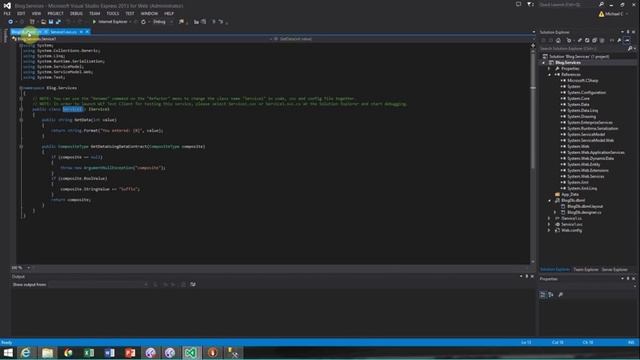Open the Debug configuration dropdown
The width and height of the screenshot is (640, 360).
(162, 22)
